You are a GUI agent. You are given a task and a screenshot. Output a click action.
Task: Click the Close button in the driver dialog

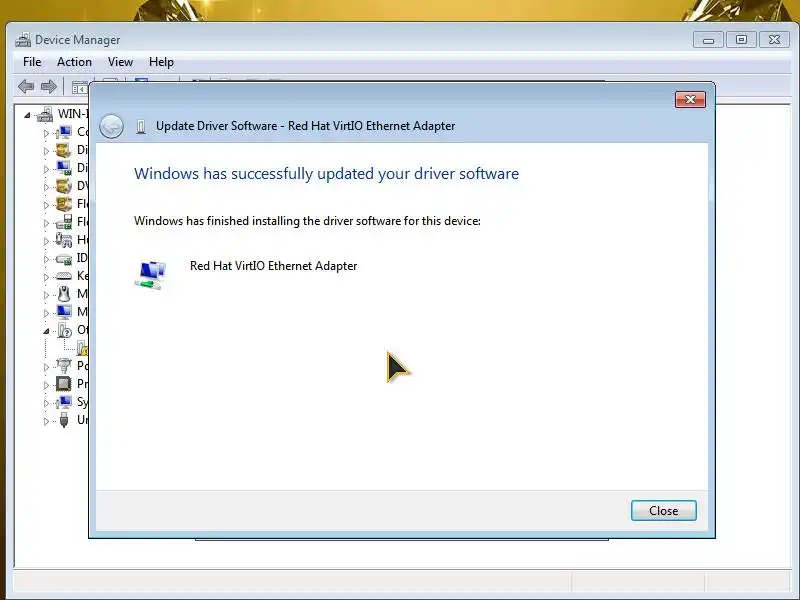coord(663,511)
